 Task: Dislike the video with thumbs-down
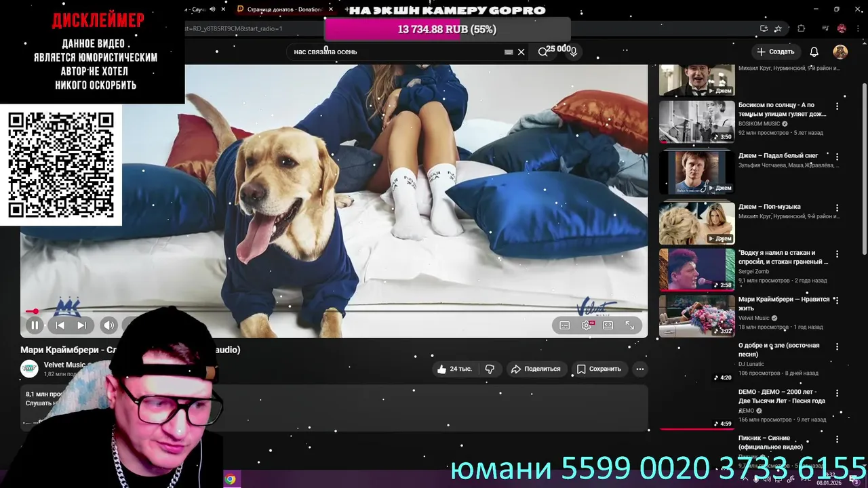[x=490, y=369]
